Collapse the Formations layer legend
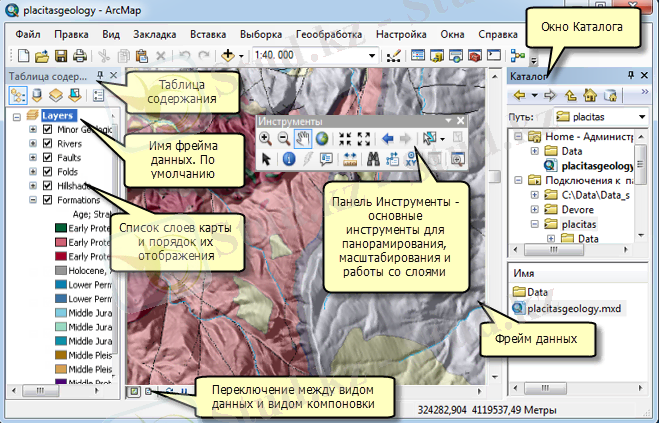The height and width of the screenshot is (423, 659). click(33, 200)
